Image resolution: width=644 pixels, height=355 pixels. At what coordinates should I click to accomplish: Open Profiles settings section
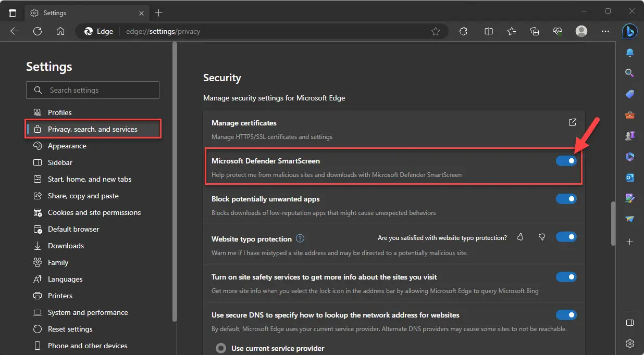click(93, 112)
